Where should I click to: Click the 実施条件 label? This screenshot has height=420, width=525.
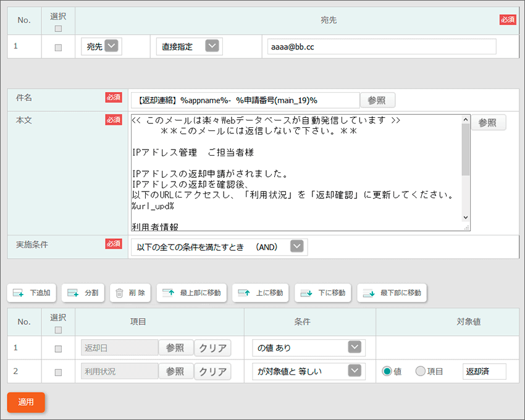coord(31,245)
